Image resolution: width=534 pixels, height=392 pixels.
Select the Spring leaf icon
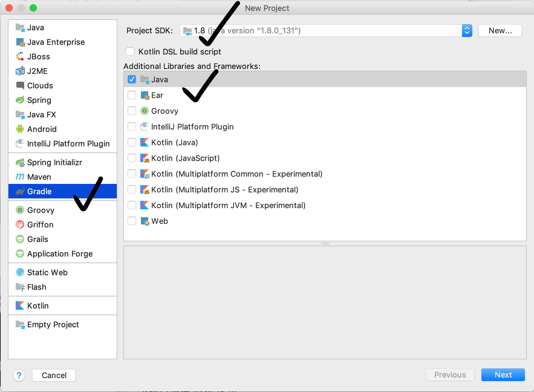click(x=20, y=100)
